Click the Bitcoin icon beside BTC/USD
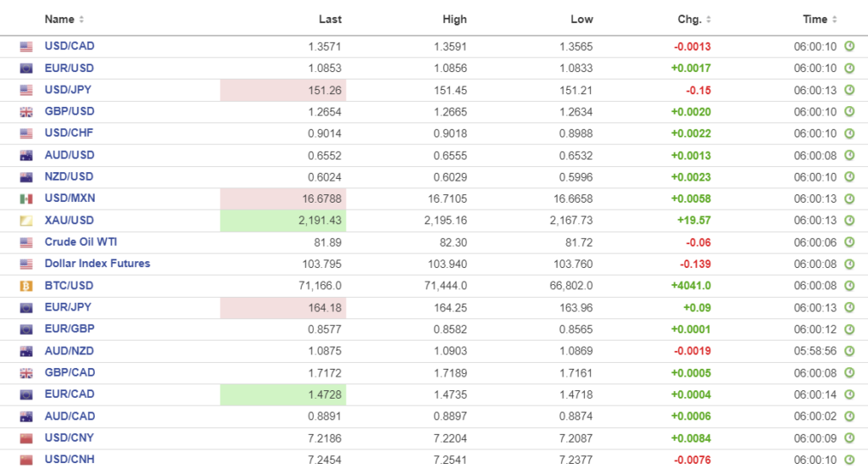 [x=26, y=286]
